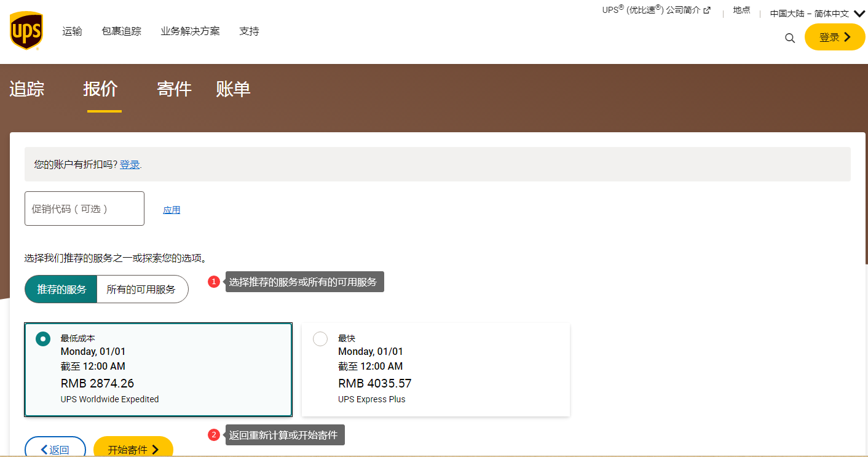The width and height of the screenshot is (868, 457).
Task: Select the 最低成本 radio button
Action: 43,339
